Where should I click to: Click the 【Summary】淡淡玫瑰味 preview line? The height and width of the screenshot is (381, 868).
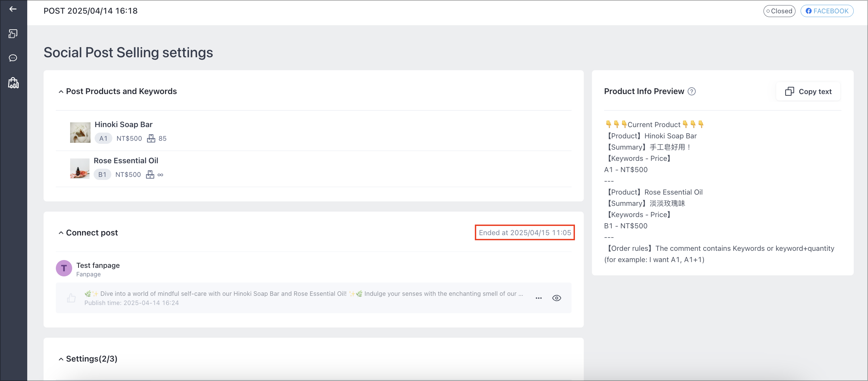tap(645, 203)
